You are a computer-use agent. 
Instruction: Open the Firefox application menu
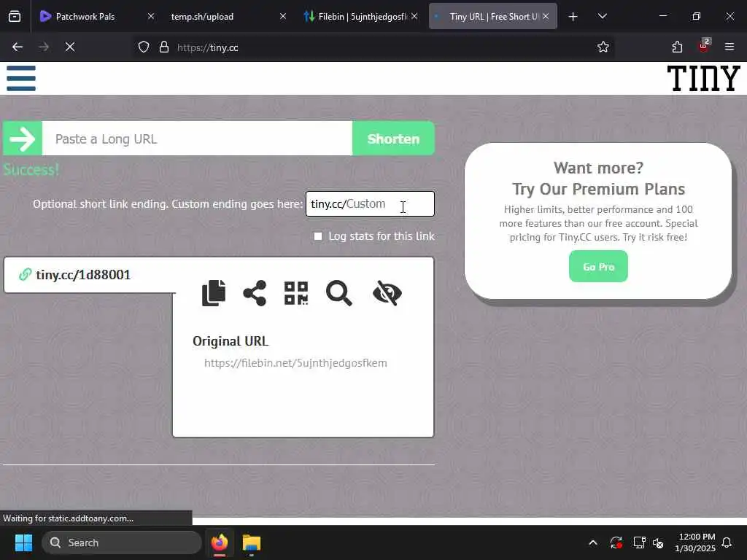pyautogui.click(x=729, y=47)
